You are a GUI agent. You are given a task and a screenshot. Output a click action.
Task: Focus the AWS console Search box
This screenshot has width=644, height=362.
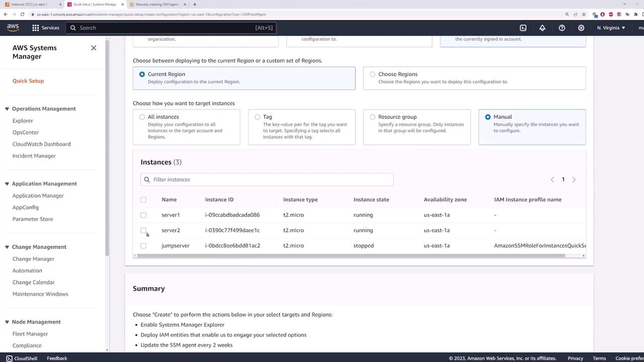point(171,28)
